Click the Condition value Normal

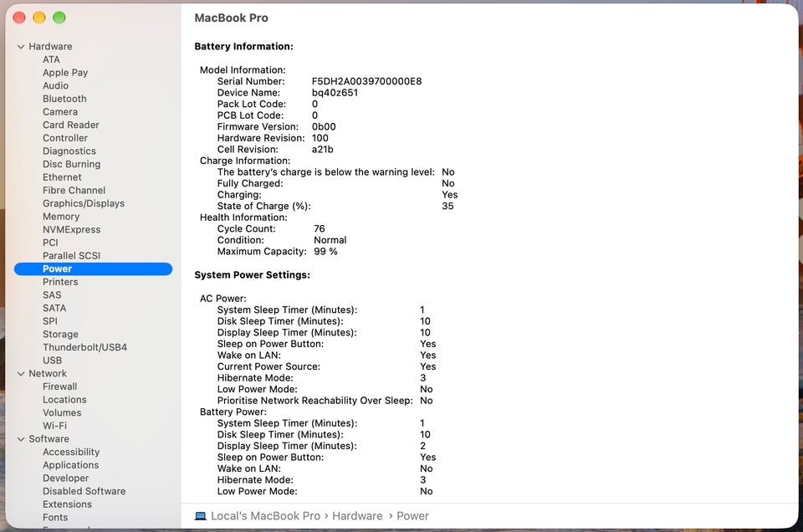click(330, 240)
